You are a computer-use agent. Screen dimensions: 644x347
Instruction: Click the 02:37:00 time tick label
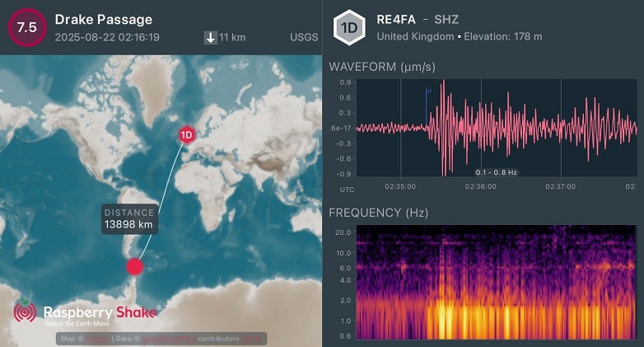pyautogui.click(x=561, y=186)
